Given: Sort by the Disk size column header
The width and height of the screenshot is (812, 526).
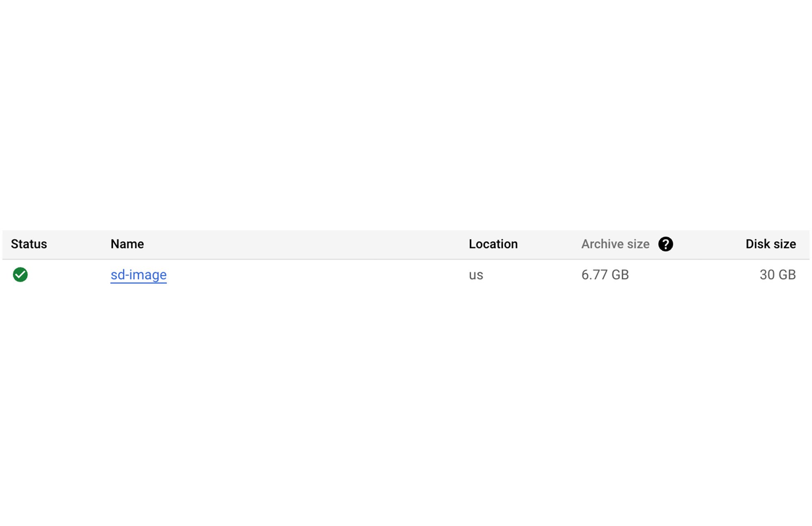Looking at the screenshot, I should click(770, 244).
